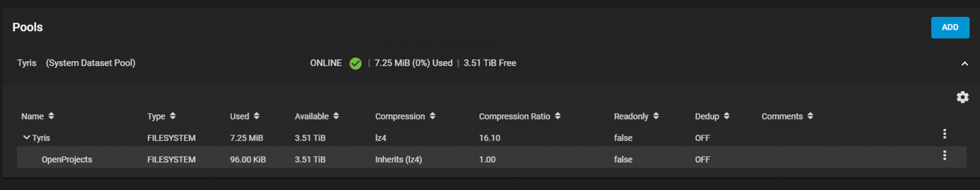Image resolution: width=980 pixels, height=190 pixels.
Task: Collapse the Tyris dataset tree row
Action: point(27,138)
